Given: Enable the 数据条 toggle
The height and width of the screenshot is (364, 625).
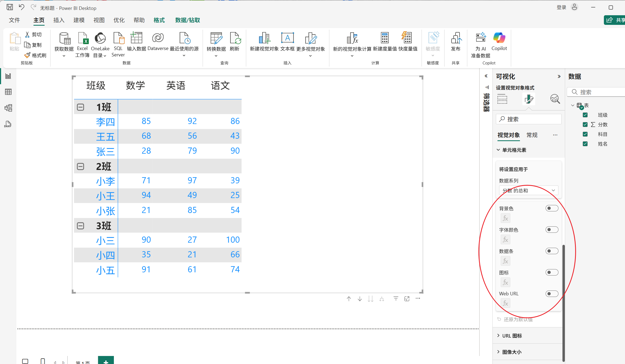Looking at the screenshot, I should 552,251.
